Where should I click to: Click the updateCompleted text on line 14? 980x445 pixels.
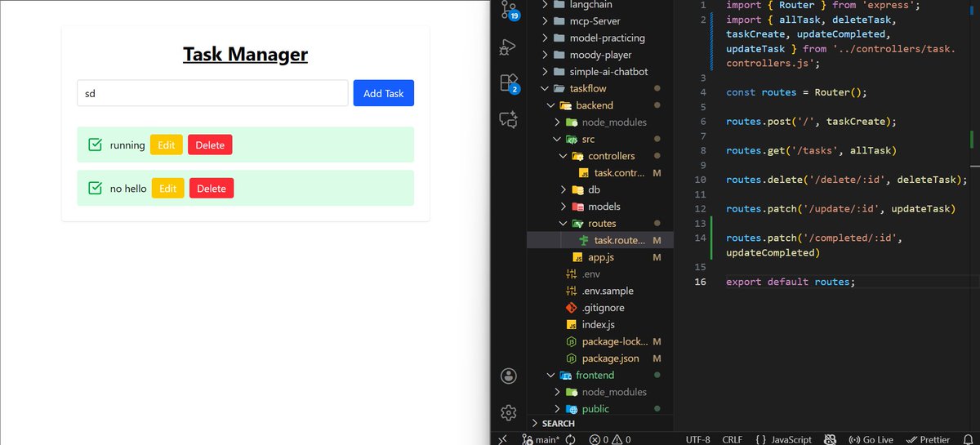[x=772, y=252]
